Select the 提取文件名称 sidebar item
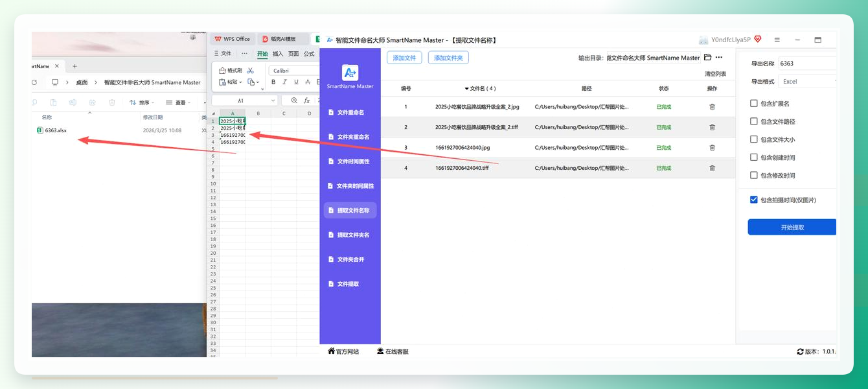The height and width of the screenshot is (389, 868). tap(350, 210)
